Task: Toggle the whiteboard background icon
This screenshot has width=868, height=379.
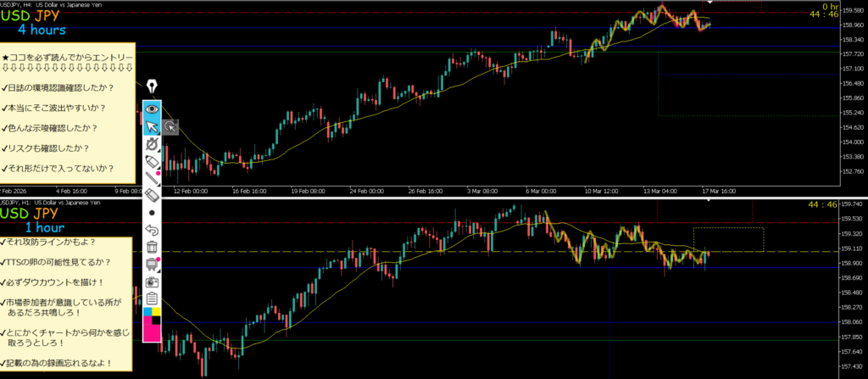Action: (153, 264)
